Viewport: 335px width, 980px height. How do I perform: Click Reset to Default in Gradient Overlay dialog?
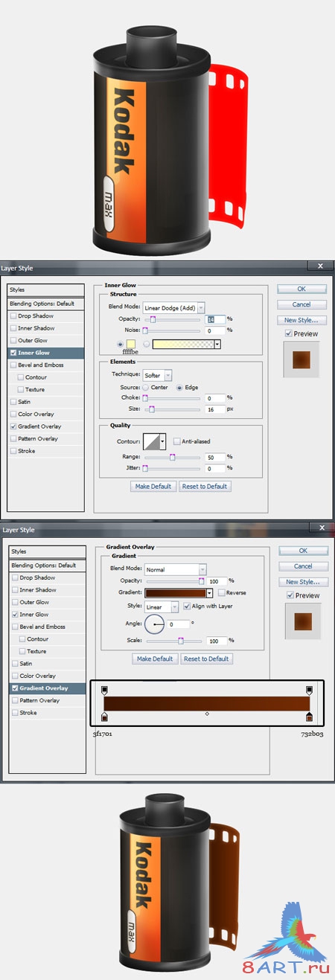tap(207, 659)
